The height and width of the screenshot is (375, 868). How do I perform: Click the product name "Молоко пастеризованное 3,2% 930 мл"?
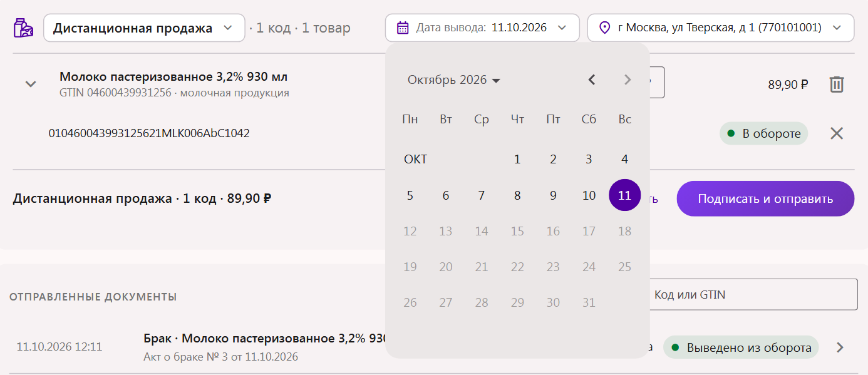tap(173, 77)
